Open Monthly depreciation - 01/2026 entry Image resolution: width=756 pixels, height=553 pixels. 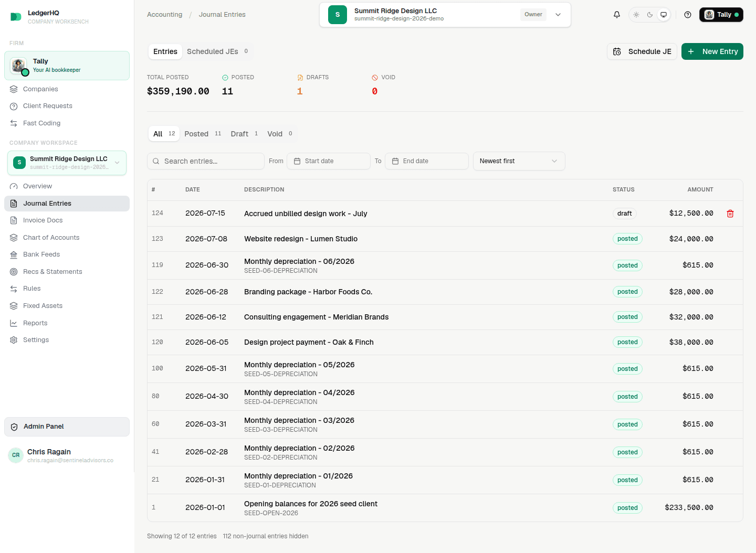[x=445, y=480]
